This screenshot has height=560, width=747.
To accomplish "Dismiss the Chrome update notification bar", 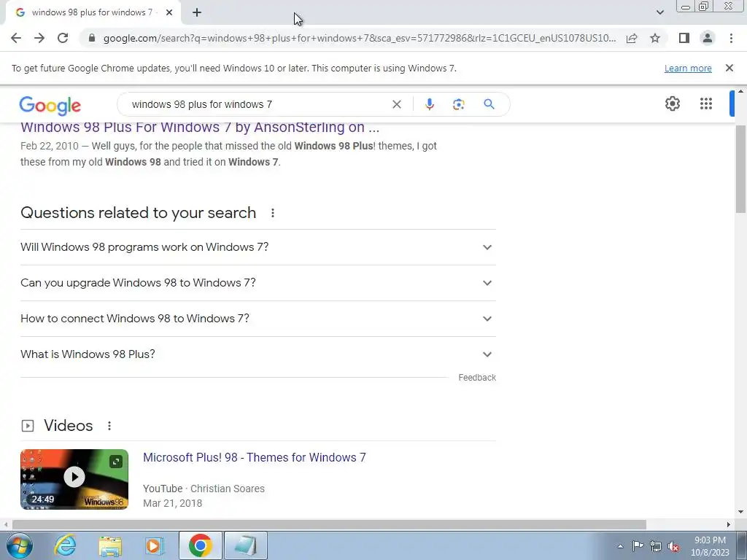I will tap(729, 68).
